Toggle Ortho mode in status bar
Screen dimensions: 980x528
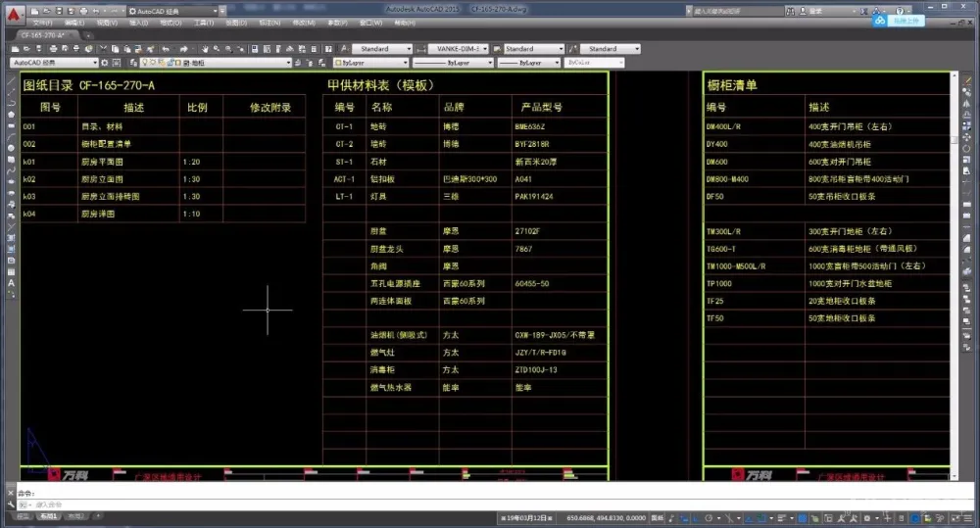696,518
